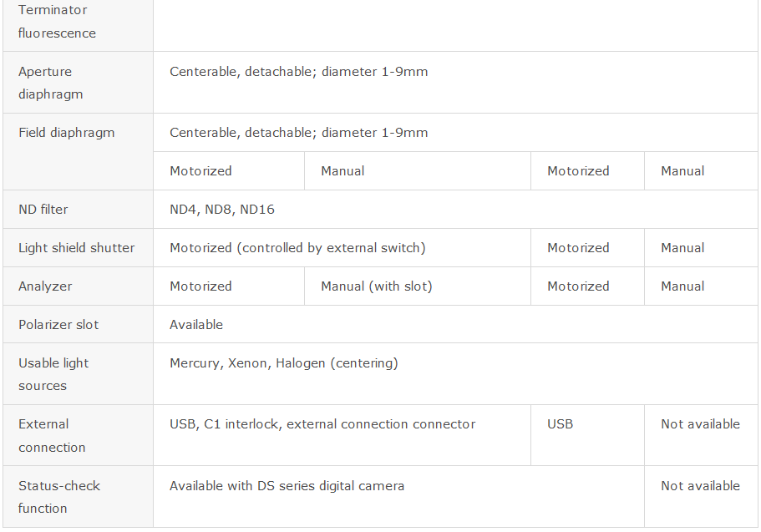The width and height of the screenshot is (761, 532).
Task: Click the Usable light sources header
Action: click(x=79, y=374)
